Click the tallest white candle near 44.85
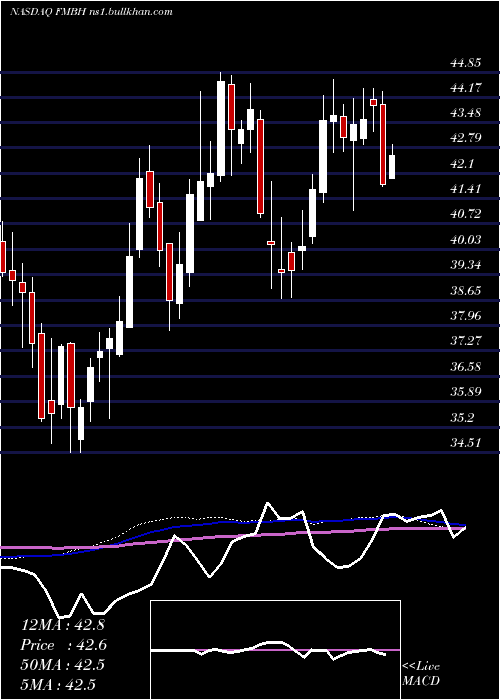Viewport: 500px width, 700px height. click(x=221, y=128)
